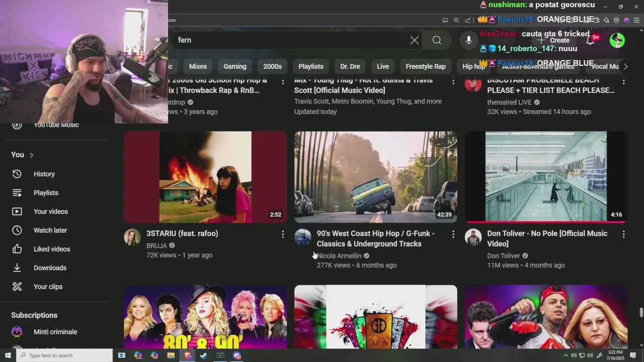Open Steam from the taskbar
This screenshot has height=362, width=644.
click(204, 355)
